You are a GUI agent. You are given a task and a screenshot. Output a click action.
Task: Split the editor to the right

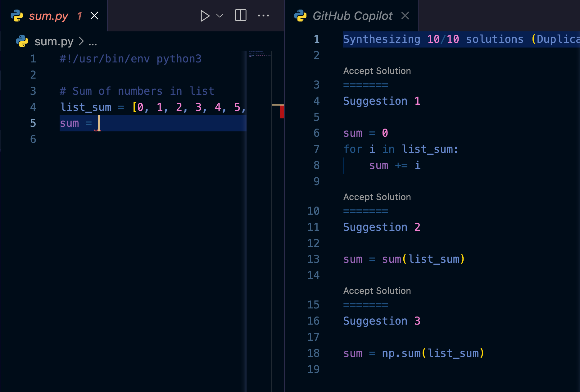pyautogui.click(x=241, y=15)
